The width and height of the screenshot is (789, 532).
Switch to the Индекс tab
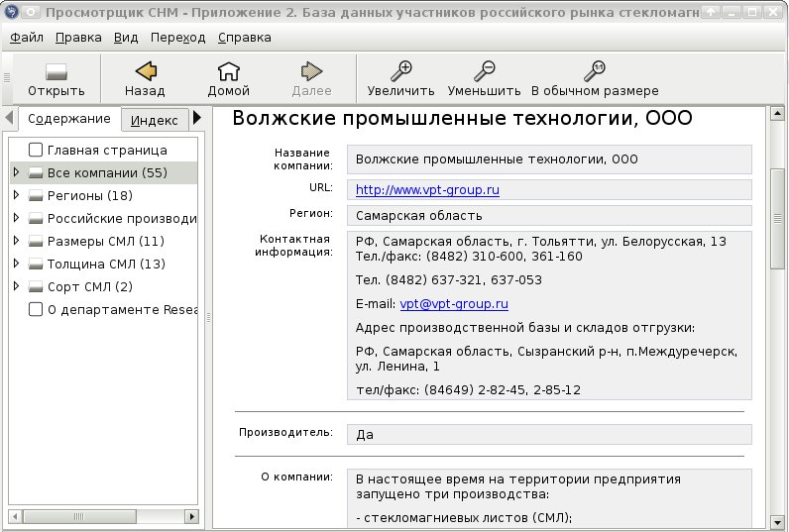pos(155,120)
